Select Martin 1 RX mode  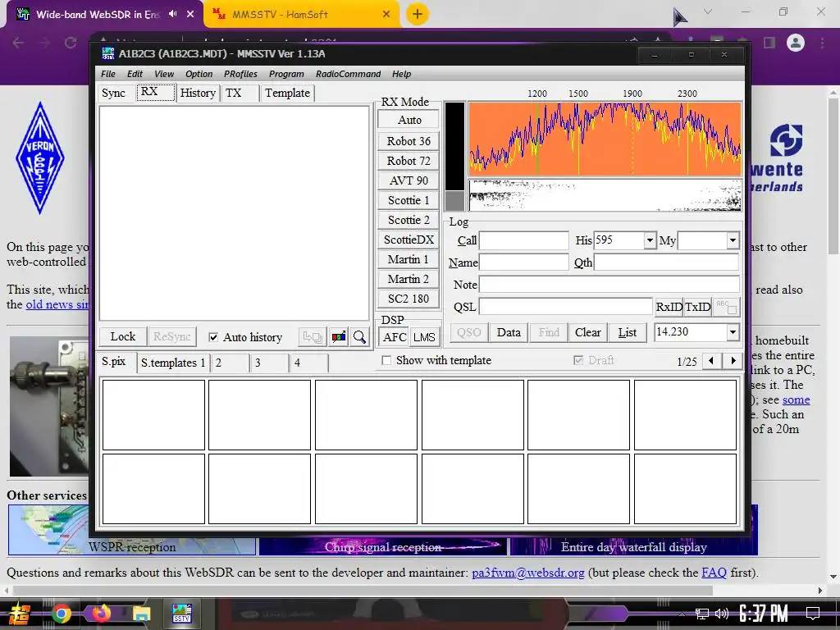(x=409, y=259)
